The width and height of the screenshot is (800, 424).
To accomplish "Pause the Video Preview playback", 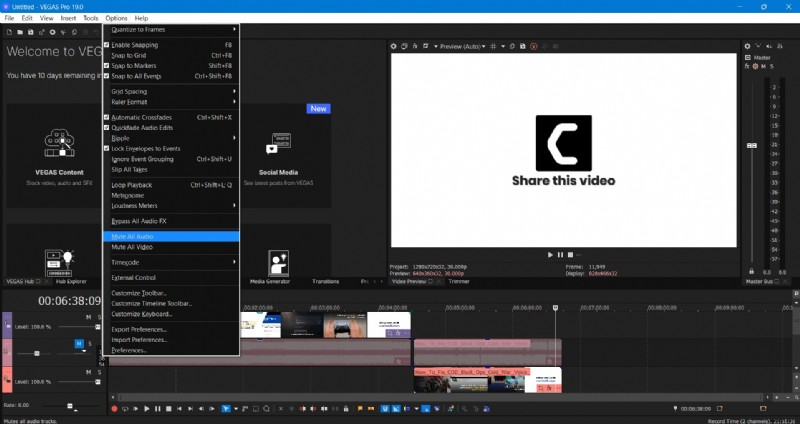I will [x=560, y=255].
